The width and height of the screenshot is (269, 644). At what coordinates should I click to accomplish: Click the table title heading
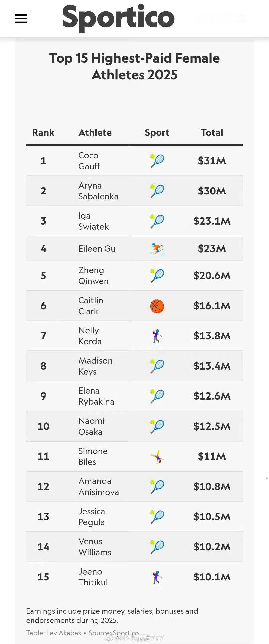tap(134, 66)
